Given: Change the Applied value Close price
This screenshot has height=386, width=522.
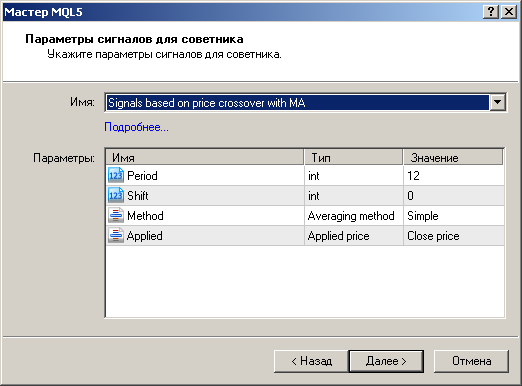Looking at the screenshot, I should click(454, 236).
